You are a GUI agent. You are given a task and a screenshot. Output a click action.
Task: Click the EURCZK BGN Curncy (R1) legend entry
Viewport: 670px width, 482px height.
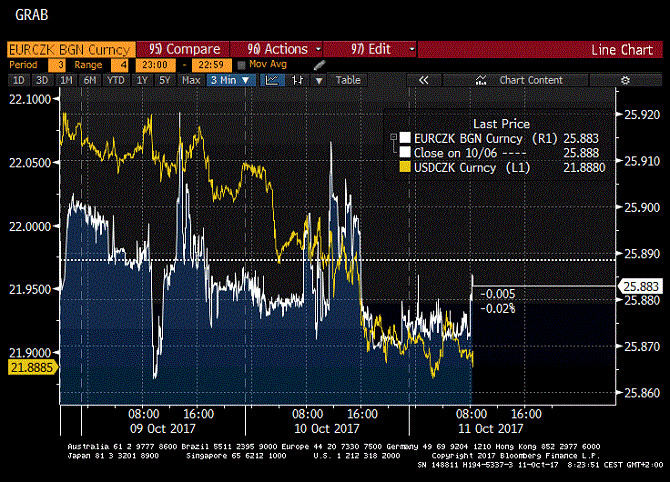[485, 138]
